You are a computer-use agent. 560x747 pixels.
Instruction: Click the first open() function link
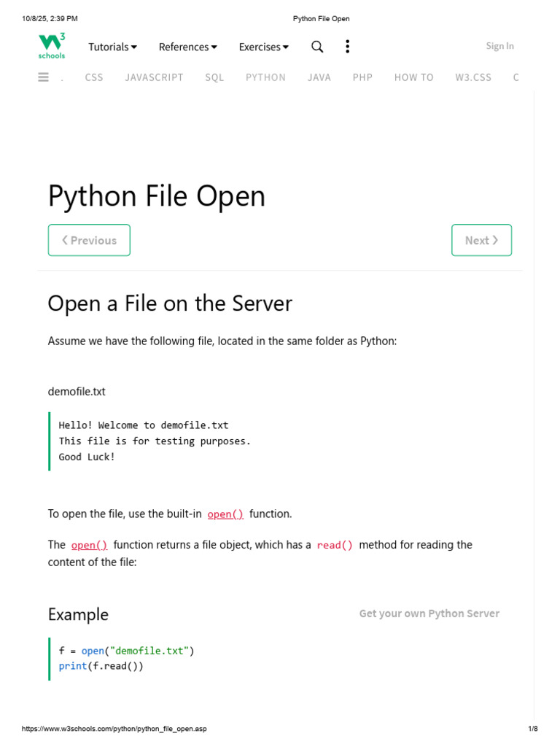click(225, 514)
